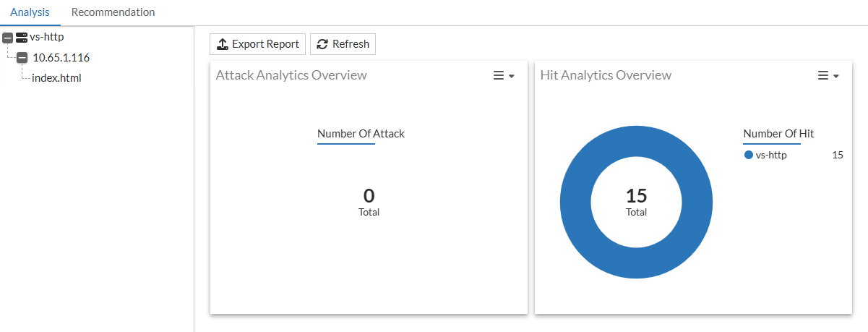Image resolution: width=868 pixels, height=332 pixels.
Task: Select the 10.65.1.116 tree label
Action: [x=61, y=58]
